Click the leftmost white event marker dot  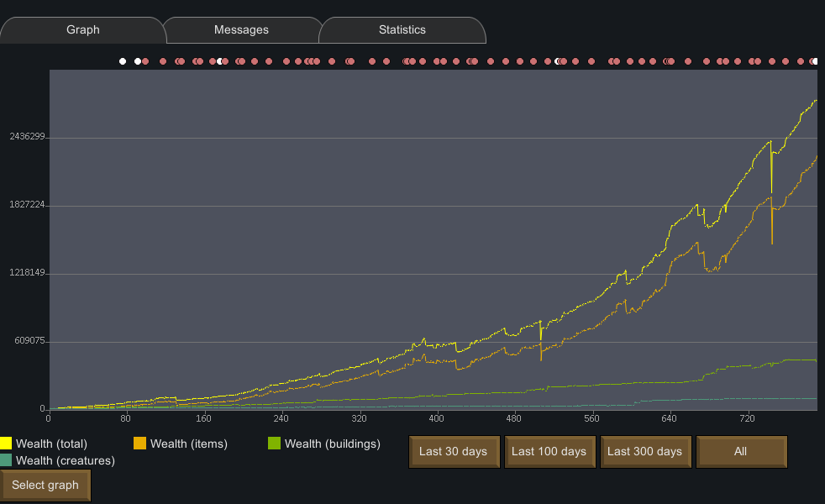pyautogui.click(x=123, y=61)
